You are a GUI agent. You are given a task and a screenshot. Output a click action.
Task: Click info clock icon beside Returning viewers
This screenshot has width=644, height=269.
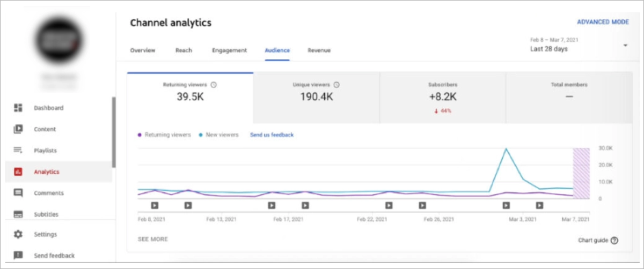click(214, 85)
